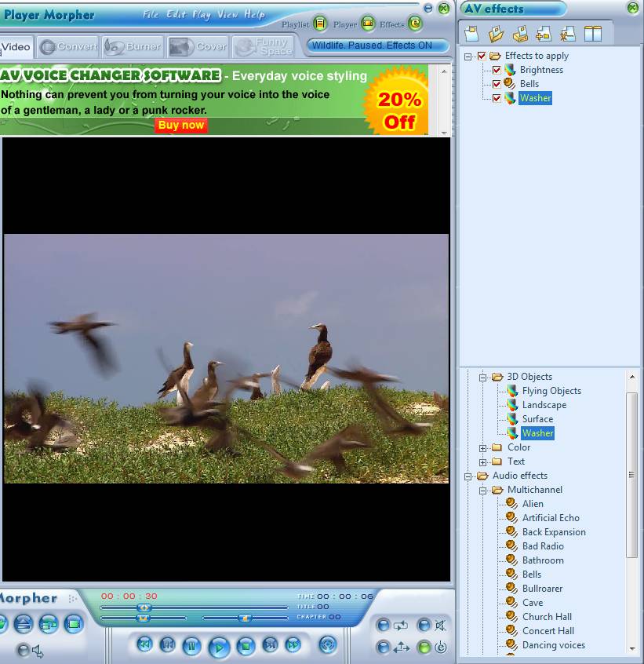The width and height of the screenshot is (644, 664).
Task: Open the Play menu
Action: (x=202, y=15)
